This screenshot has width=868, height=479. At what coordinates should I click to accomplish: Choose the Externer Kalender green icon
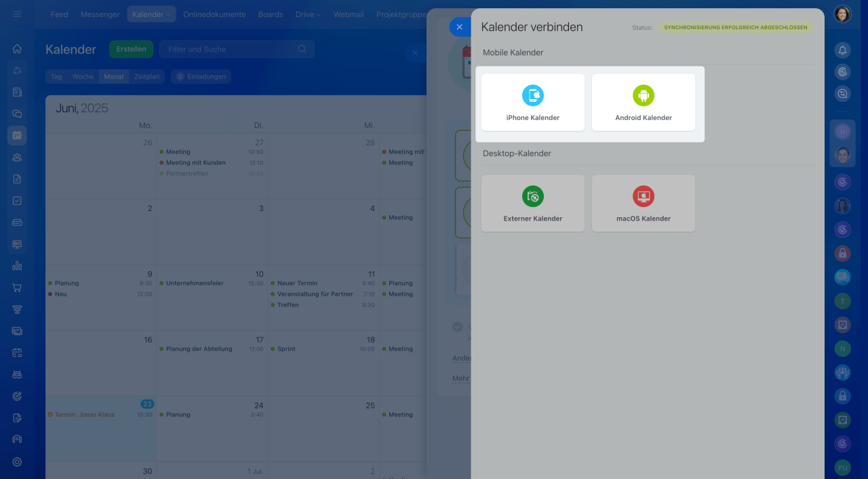point(533,197)
